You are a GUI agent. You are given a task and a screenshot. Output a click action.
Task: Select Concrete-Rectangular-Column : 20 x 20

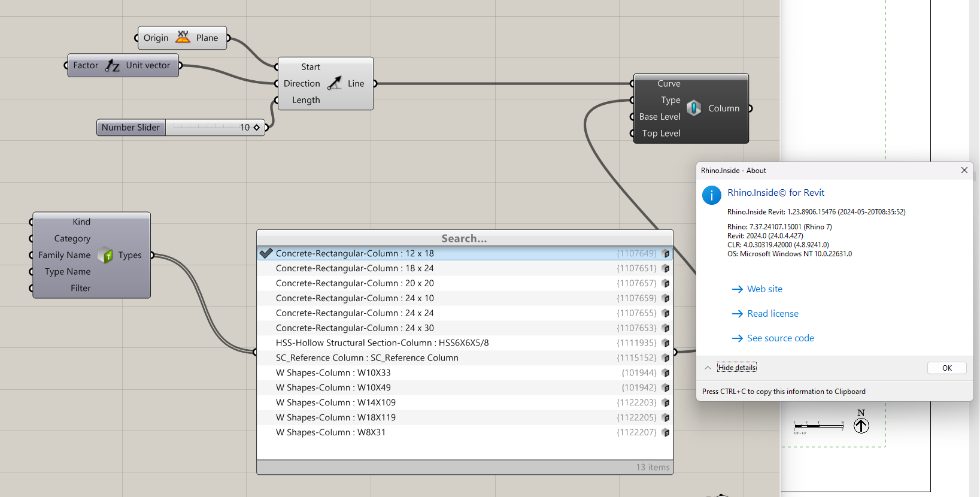click(465, 283)
